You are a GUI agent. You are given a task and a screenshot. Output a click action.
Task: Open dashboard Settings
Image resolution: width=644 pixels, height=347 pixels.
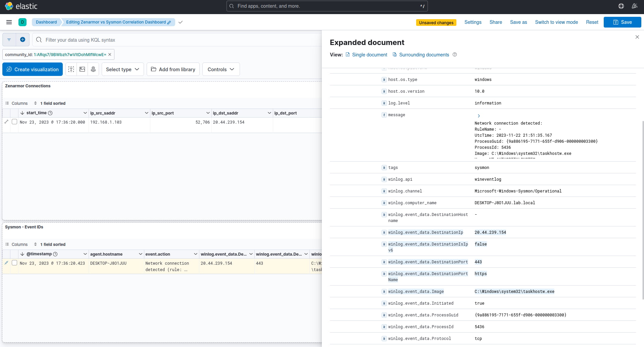(473, 22)
